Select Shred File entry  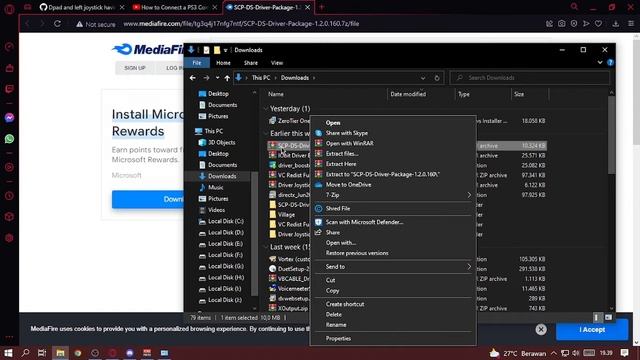(338, 209)
